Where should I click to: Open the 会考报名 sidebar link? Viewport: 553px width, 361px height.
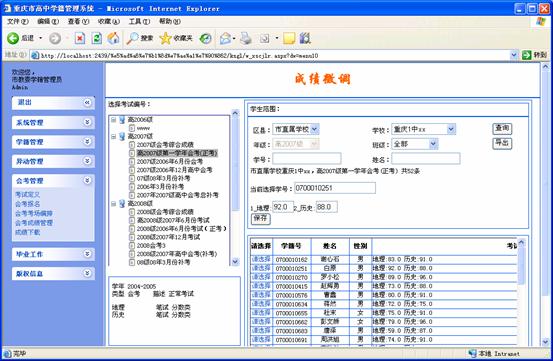(x=28, y=204)
